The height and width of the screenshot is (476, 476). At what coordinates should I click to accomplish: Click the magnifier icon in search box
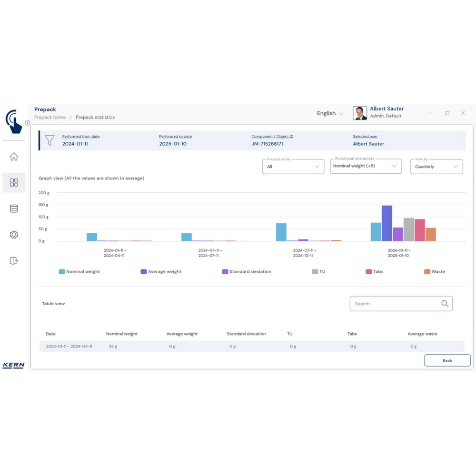445,304
